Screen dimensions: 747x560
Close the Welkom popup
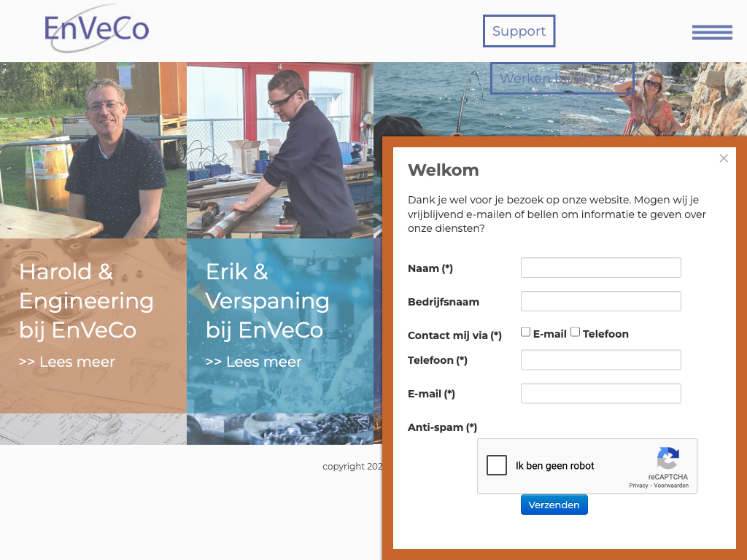[724, 158]
